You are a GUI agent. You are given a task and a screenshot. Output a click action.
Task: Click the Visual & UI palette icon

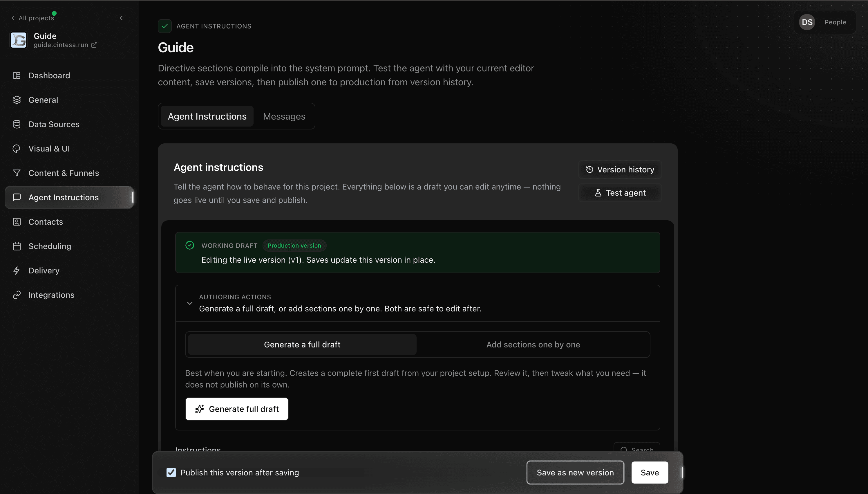(x=17, y=149)
